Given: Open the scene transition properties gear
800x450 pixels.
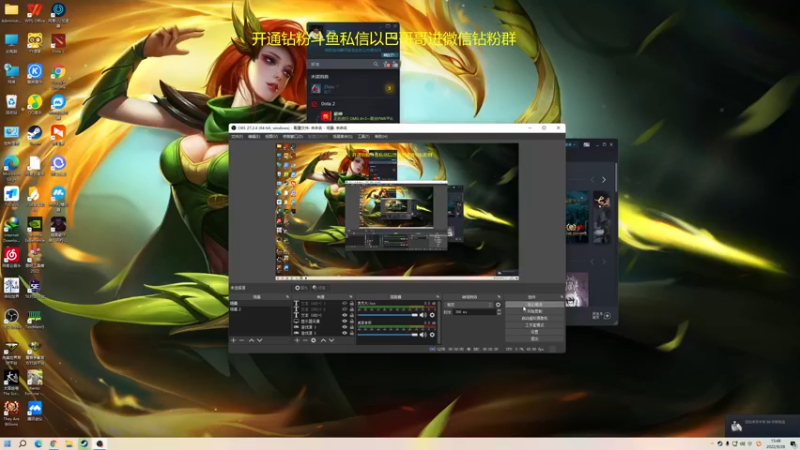Looking at the screenshot, I should [498, 305].
